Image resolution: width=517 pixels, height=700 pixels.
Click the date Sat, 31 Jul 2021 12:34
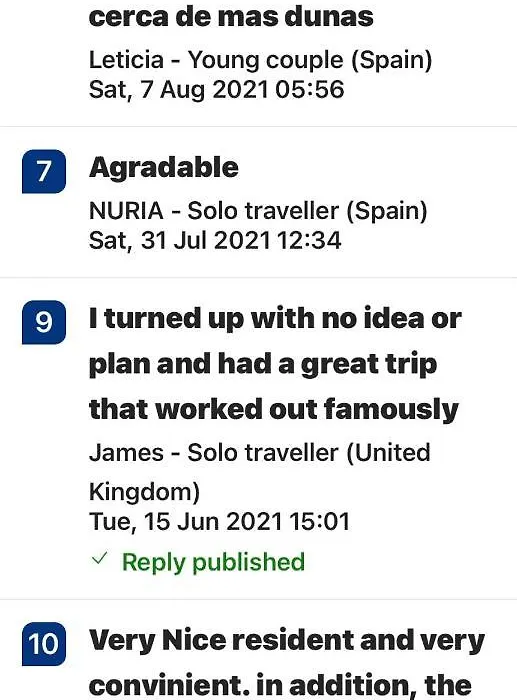tap(215, 241)
